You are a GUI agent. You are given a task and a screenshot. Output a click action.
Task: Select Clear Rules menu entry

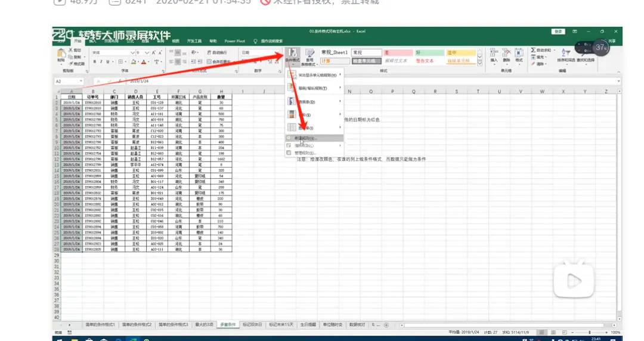coord(315,145)
